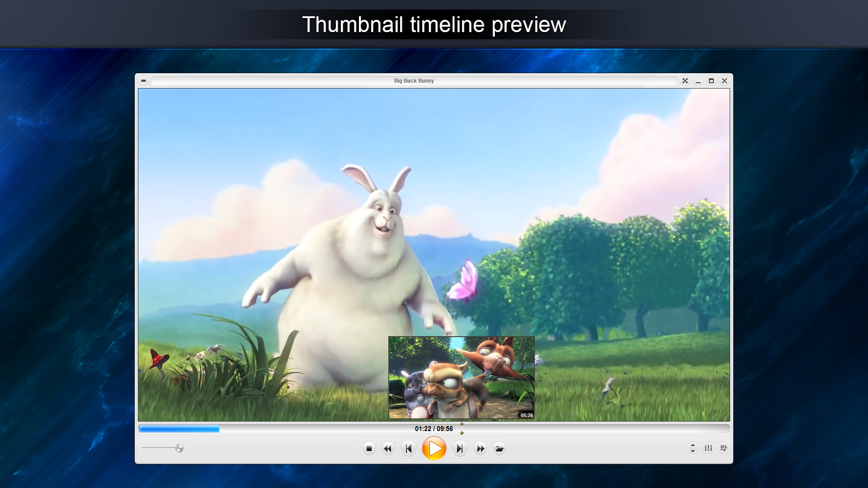Show the playlist panel
The image size is (868, 488).
[x=723, y=448]
